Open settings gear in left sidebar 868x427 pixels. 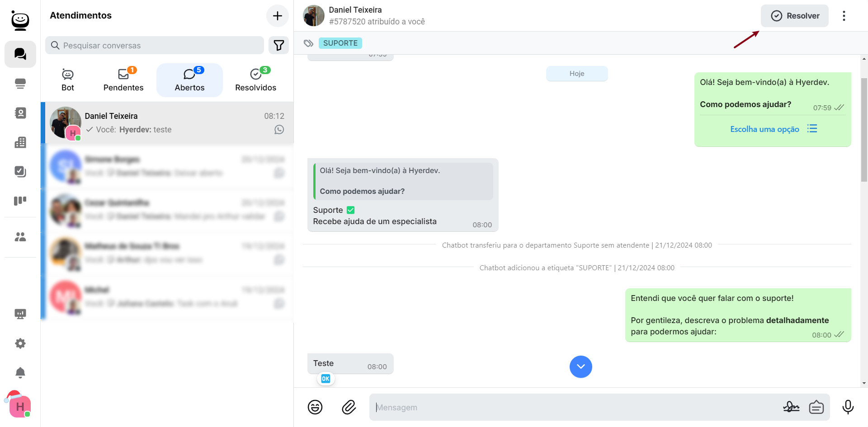pos(20,343)
